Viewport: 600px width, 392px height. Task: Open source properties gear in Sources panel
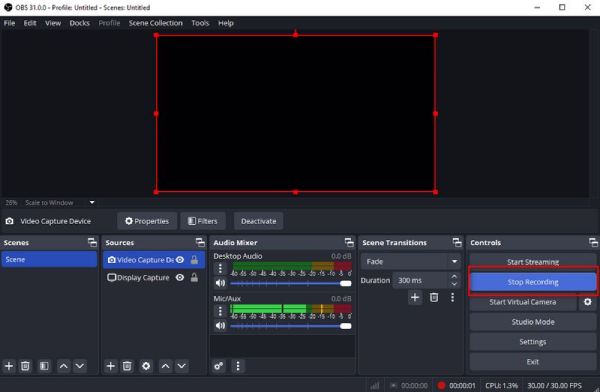tap(146, 366)
